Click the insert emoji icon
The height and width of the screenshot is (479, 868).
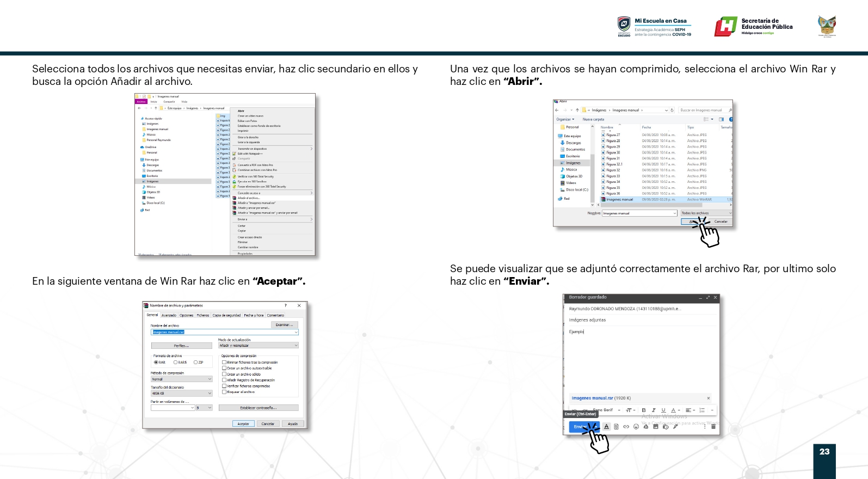[636, 427]
